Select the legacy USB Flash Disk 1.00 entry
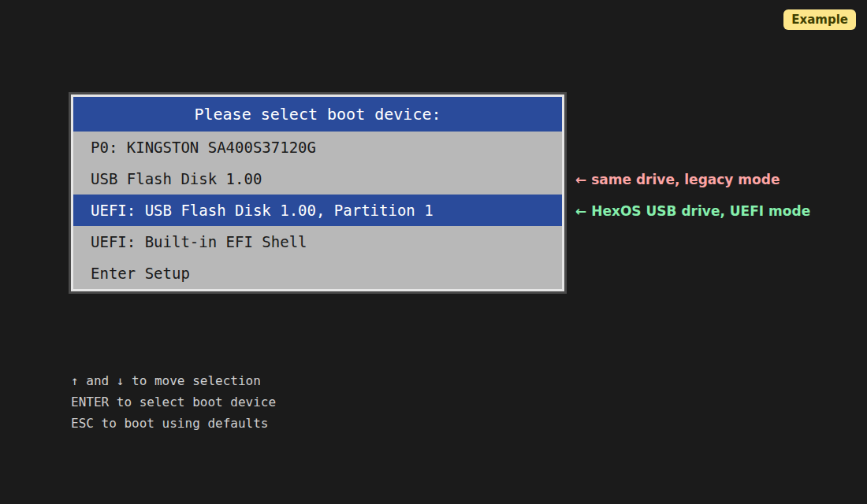 tap(318, 179)
